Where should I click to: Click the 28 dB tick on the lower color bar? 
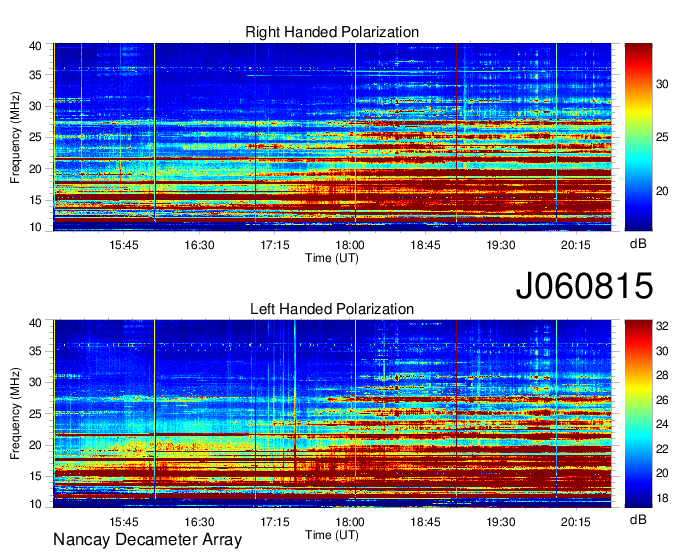(x=662, y=375)
